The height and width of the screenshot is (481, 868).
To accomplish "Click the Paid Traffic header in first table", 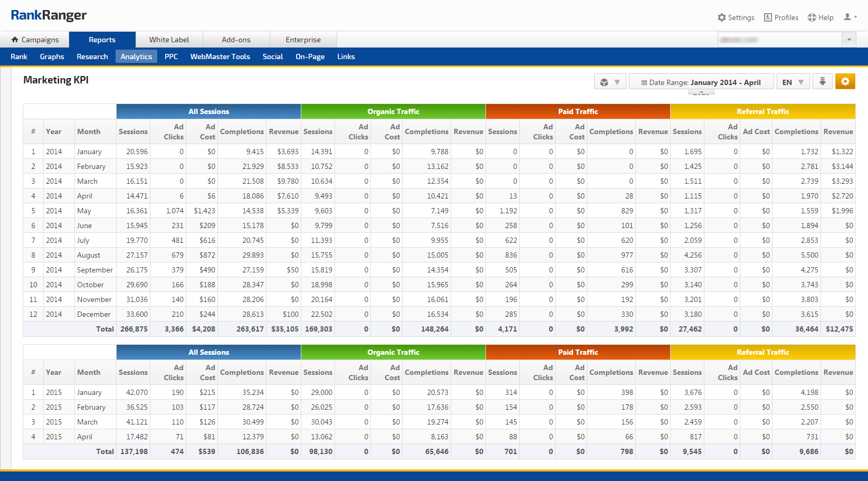I will pyautogui.click(x=578, y=111).
